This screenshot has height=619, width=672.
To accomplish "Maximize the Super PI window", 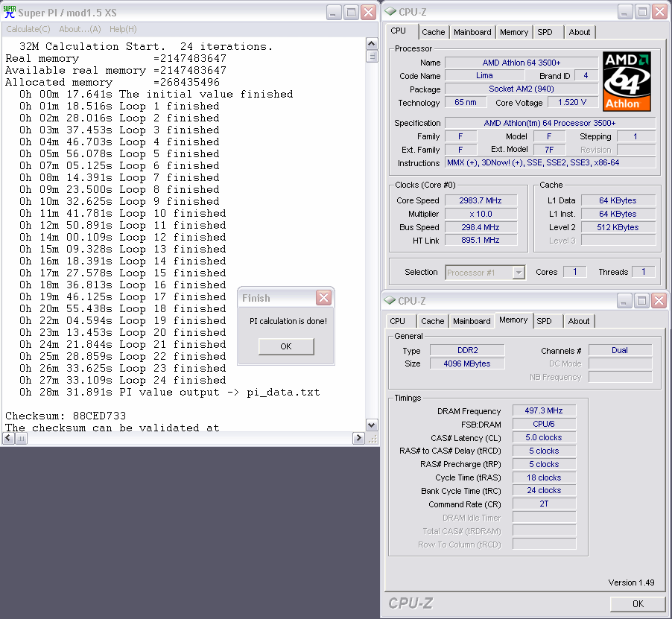I will [x=351, y=13].
